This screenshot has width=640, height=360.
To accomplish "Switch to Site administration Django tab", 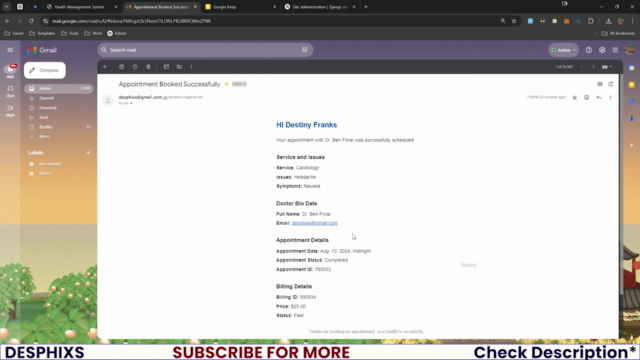I will [320, 7].
